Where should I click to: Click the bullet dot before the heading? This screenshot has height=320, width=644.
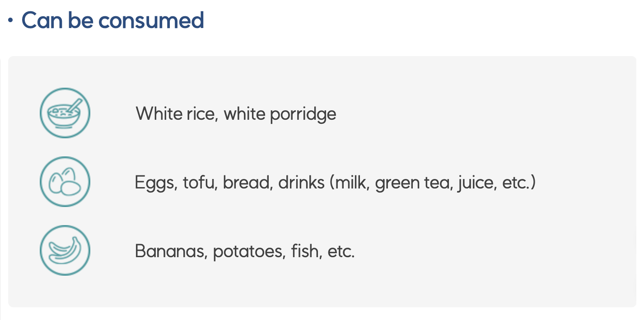[x=11, y=21]
